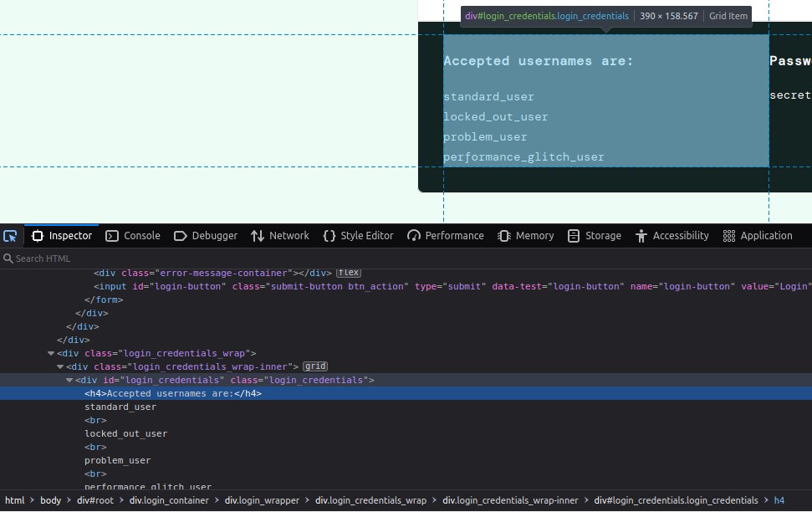Open the Storage panel
The image size is (812, 512).
(x=595, y=236)
